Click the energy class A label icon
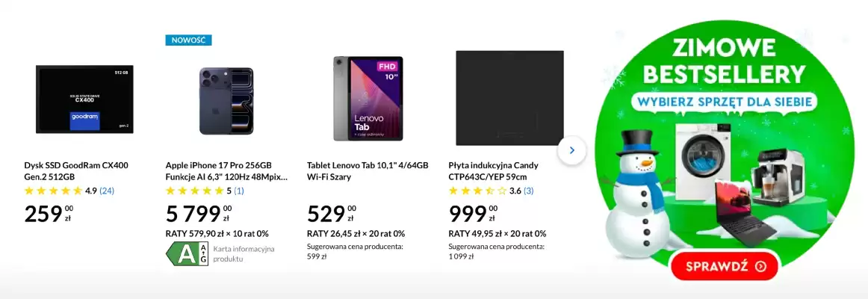The height and width of the screenshot is (299, 868). [x=186, y=254]
